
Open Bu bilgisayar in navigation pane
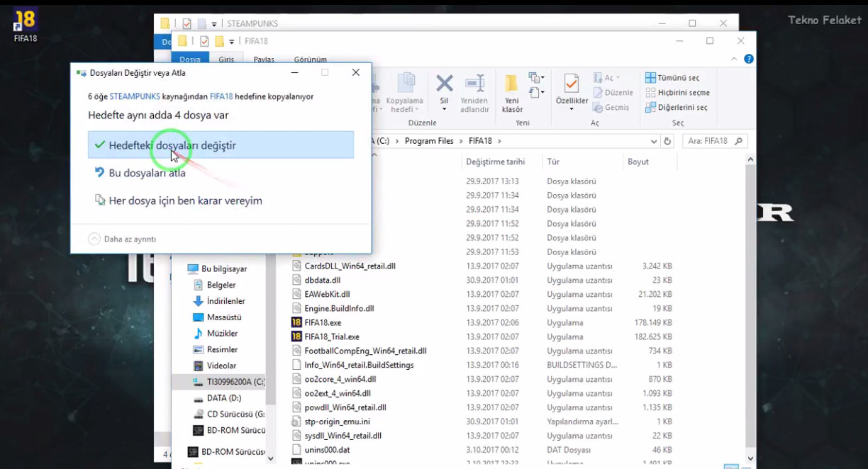click(x=218, y=269)
